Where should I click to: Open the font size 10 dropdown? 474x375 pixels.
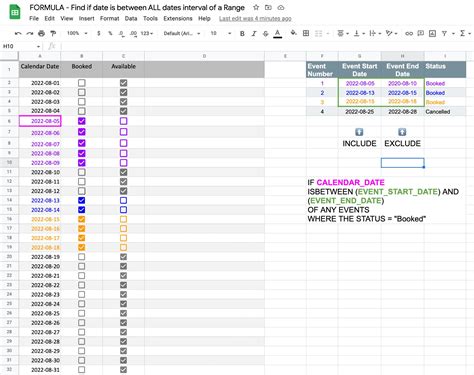221,33
